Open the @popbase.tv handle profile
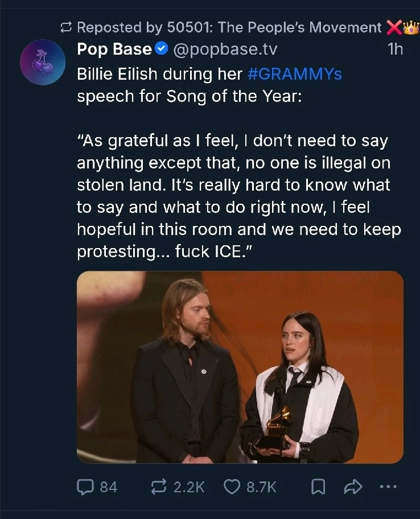The height and width of the screenshot is (519, 420). [x=224, y=50]
